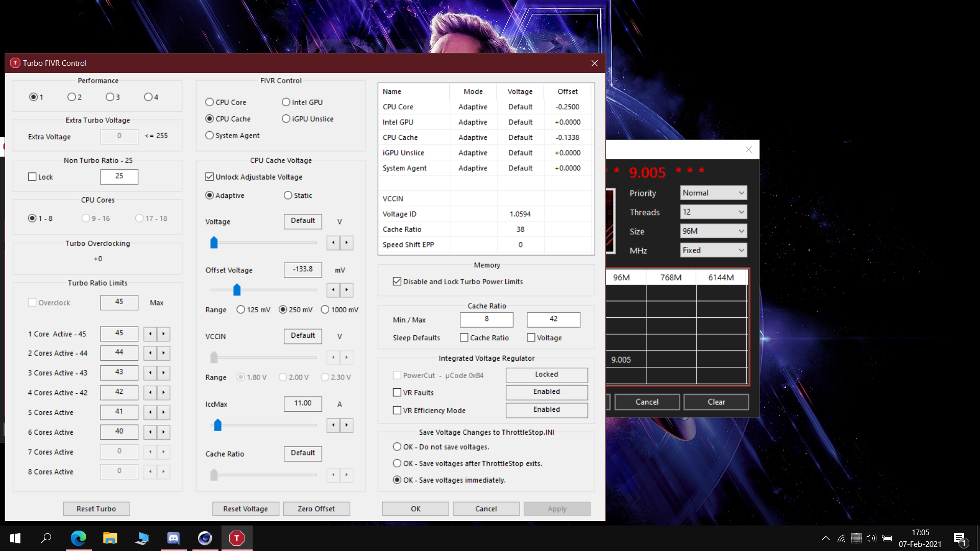
Task: Select CPU Core in FIVR Control
Action: tap(226, 102)
